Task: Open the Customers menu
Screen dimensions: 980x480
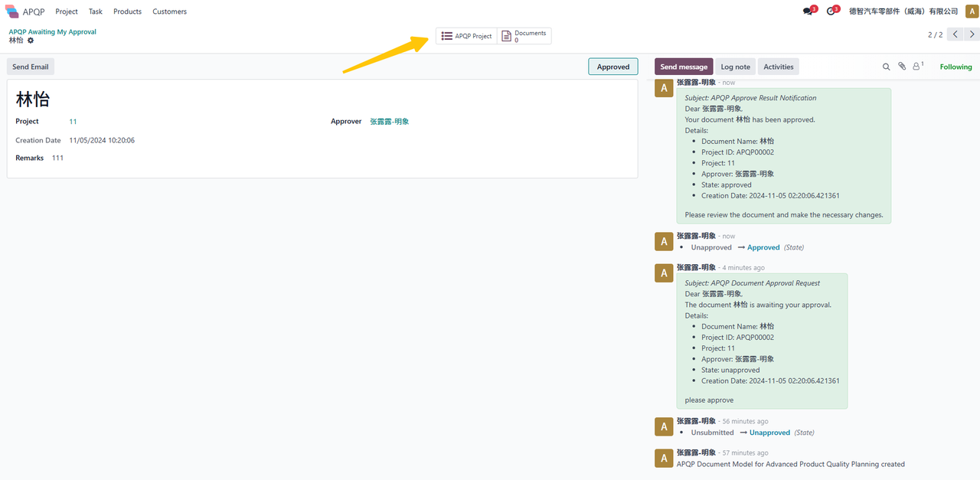Action: click(169, 11)
